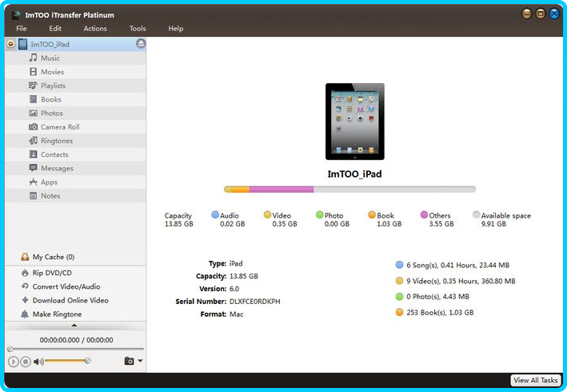Image resolution: width=567 pixels, height=392 pixels.
Task: Open Convert Video/Audio tool
Action: (66, 286)
